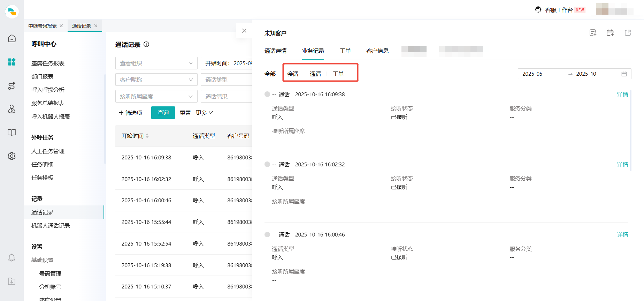644x301 pixels.
Task: Open 服务总结报表 in the menu
Action: pyautogui.click(x=48, y=103)
